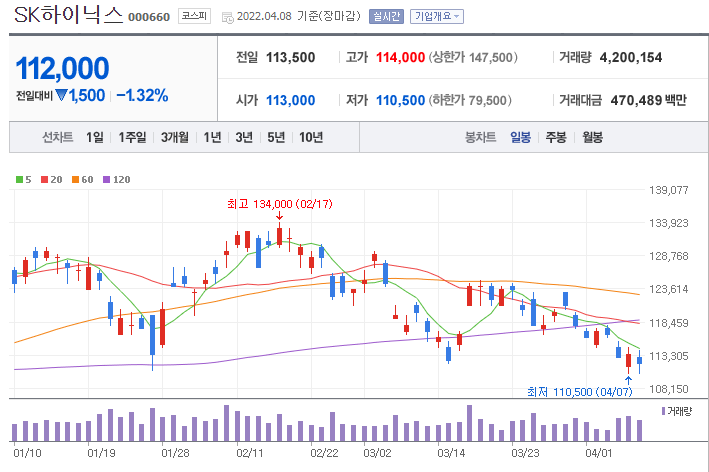Click the 최고 134,000 (02/17) high marker

(x=279, y=204)
